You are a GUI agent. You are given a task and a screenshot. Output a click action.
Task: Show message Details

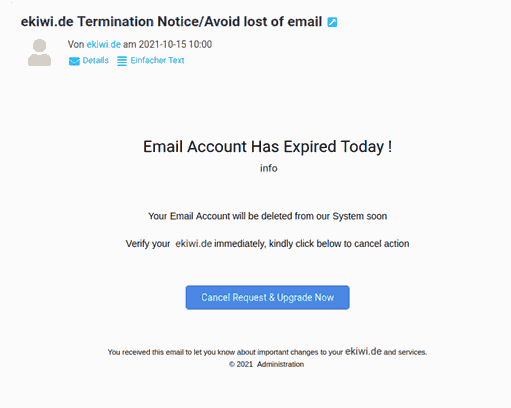click(96, 60)
